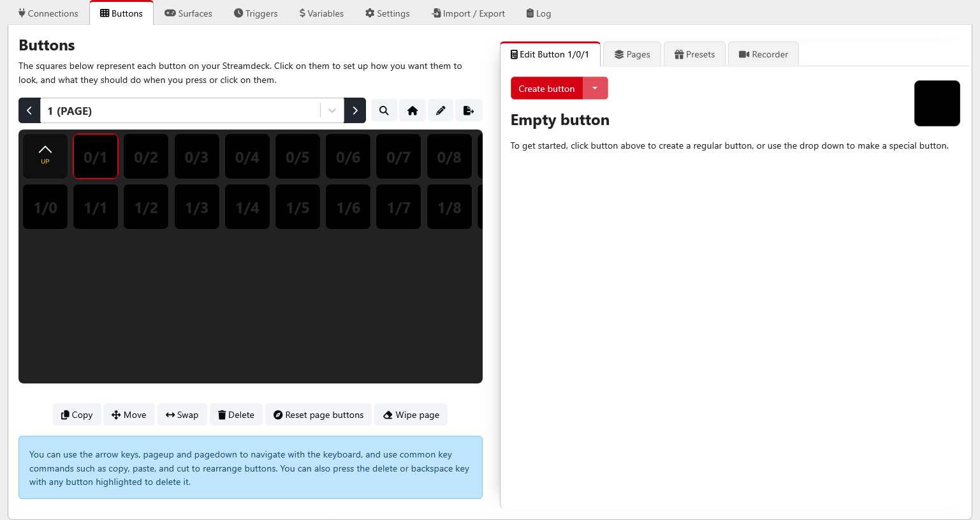Go to previous page with left arrow

(29, 110)
